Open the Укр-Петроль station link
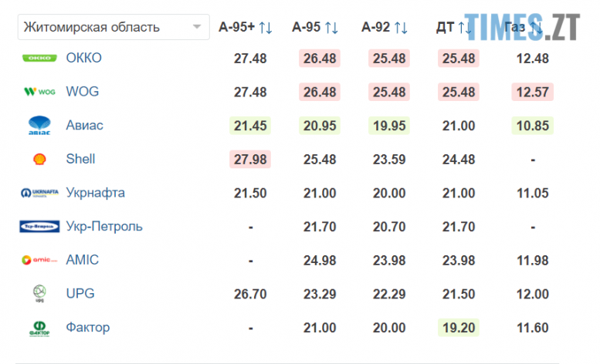600x364 pixels. [104, 227]
